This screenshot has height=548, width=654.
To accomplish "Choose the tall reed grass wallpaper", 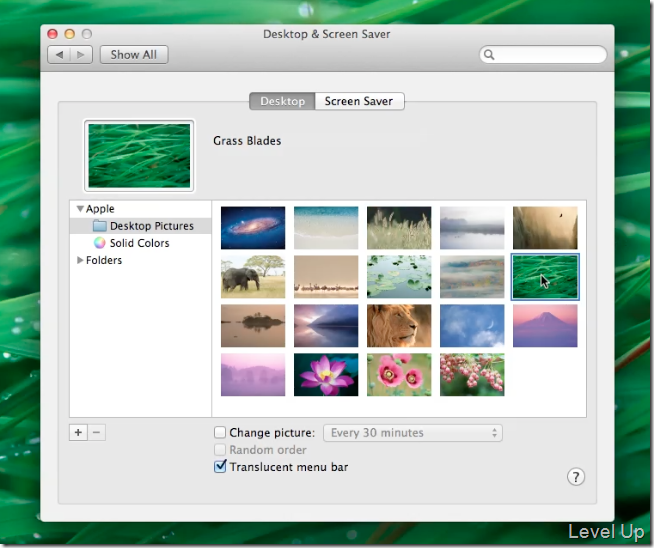I will pos(399,228).
